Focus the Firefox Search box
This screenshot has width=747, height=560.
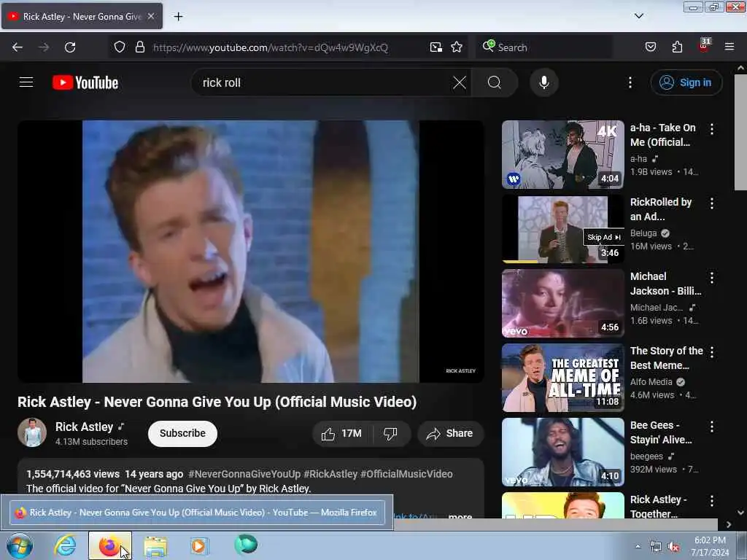544,47
